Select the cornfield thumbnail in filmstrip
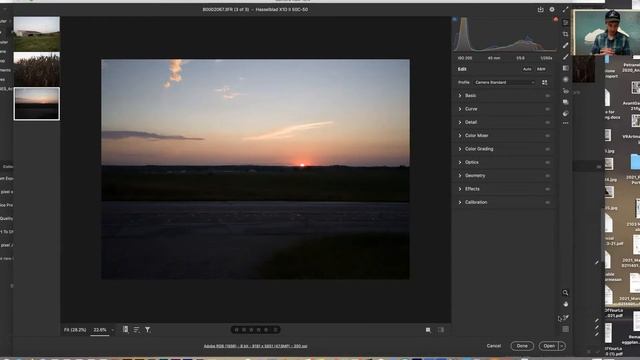Image resolution: width=640 pixels, height=360 pixels. 37,69
